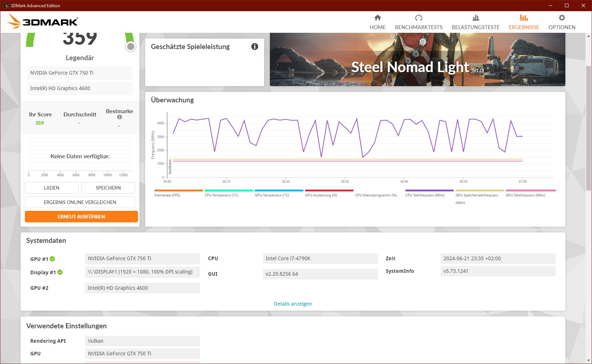Click the Keine Daten verfügbar chart area
The image size is (592, 364).
(x=80, y=156)
